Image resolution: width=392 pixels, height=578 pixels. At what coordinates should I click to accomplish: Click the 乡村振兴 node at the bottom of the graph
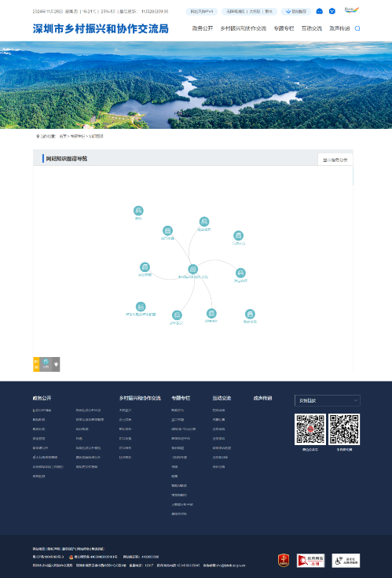click(x=177, y=315)
